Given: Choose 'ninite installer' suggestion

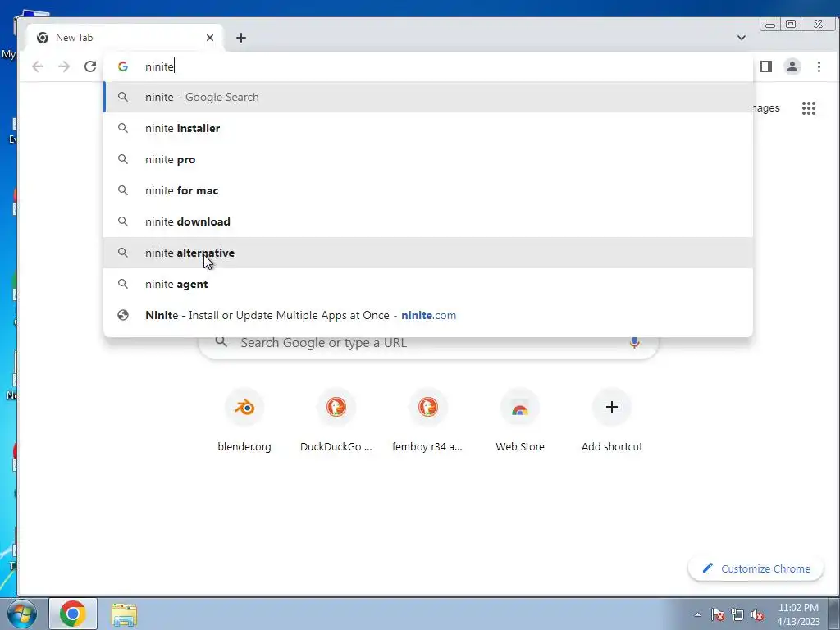Looking at the screenshot, I should click(x=428, y=128).
